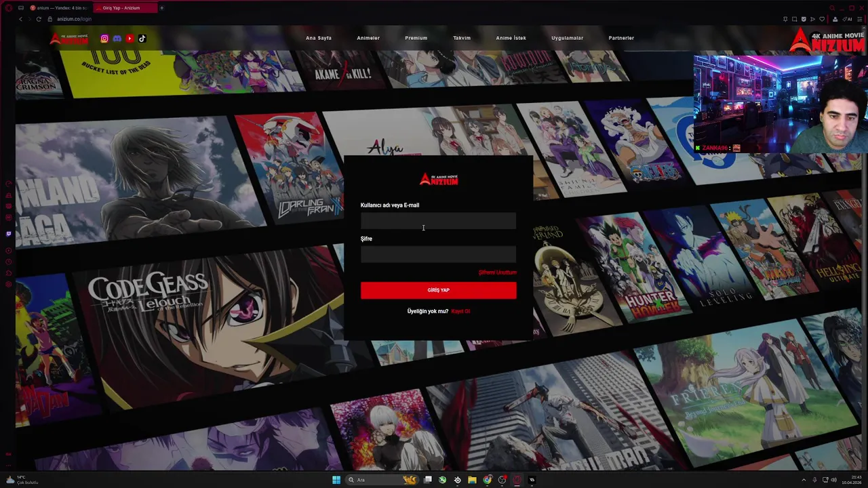Open the Discord social icon in site header
Screen dimensions: 868x488
coord(117,39)
